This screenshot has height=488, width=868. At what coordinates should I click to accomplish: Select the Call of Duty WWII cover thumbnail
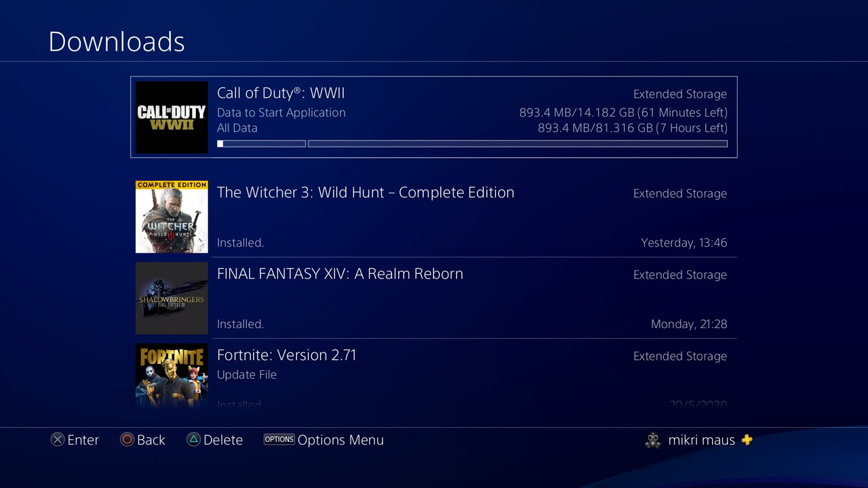172,117
